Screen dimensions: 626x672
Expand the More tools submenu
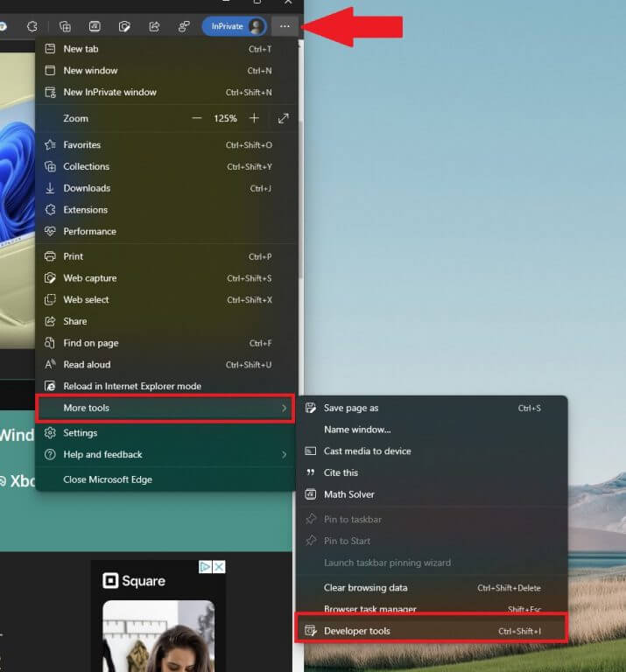click(166, 408)
